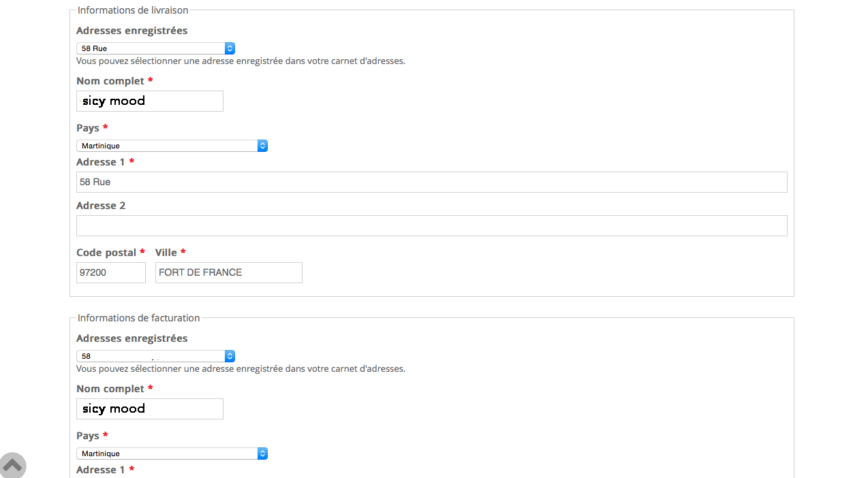Click the delivery Nom complet field
868x478 pixels.
click(150, 101)
